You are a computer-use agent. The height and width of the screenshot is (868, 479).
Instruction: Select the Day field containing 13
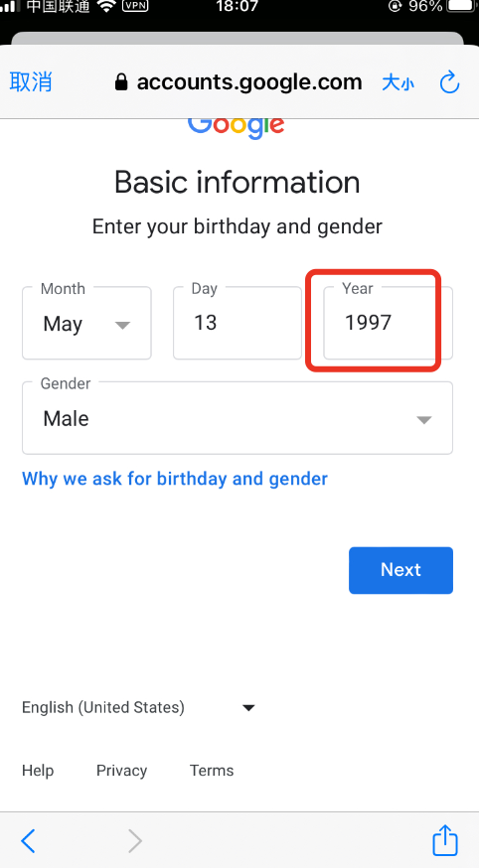click(237, 323)
